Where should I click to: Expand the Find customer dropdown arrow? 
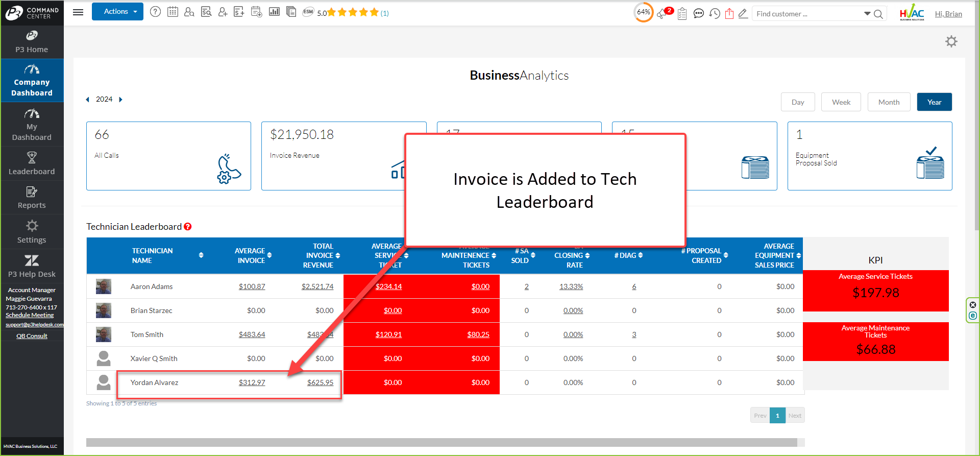(x=867, y=14)
